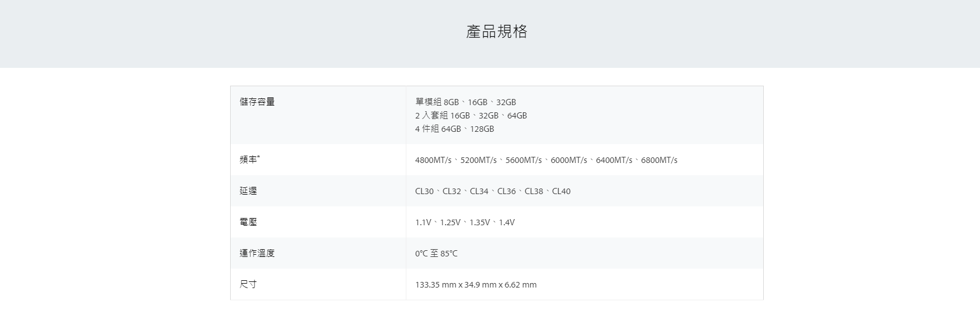Click the 133.35 mm dimensions value
Screen dimensions: 980x317
point(436,285)
